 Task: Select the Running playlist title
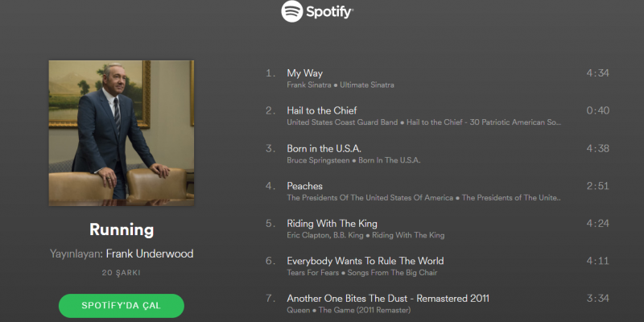122,229
